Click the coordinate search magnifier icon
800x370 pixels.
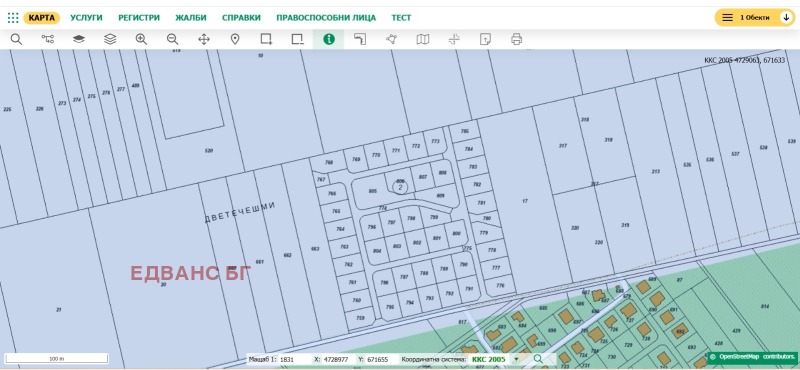[538, 359]
